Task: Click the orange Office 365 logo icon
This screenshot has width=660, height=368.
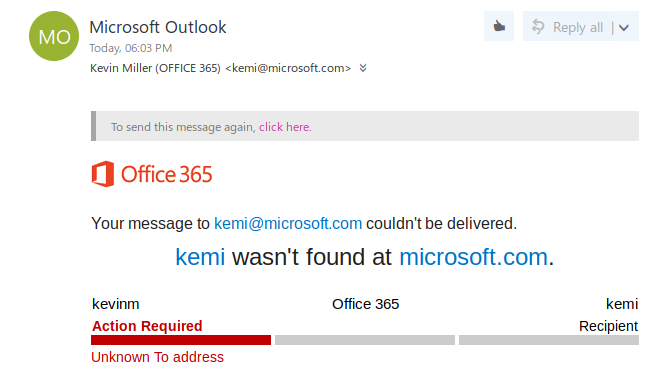Action: coord(103,174)
